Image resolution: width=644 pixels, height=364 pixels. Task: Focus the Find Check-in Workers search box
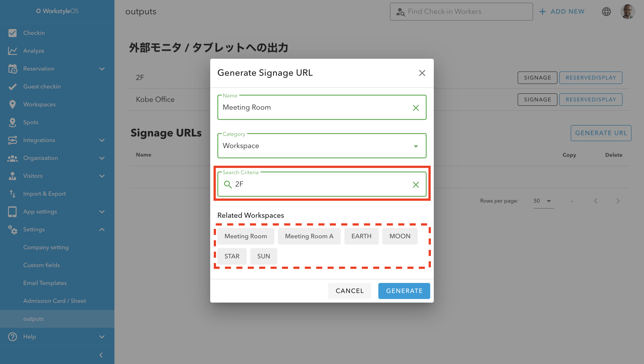point(461,11)
